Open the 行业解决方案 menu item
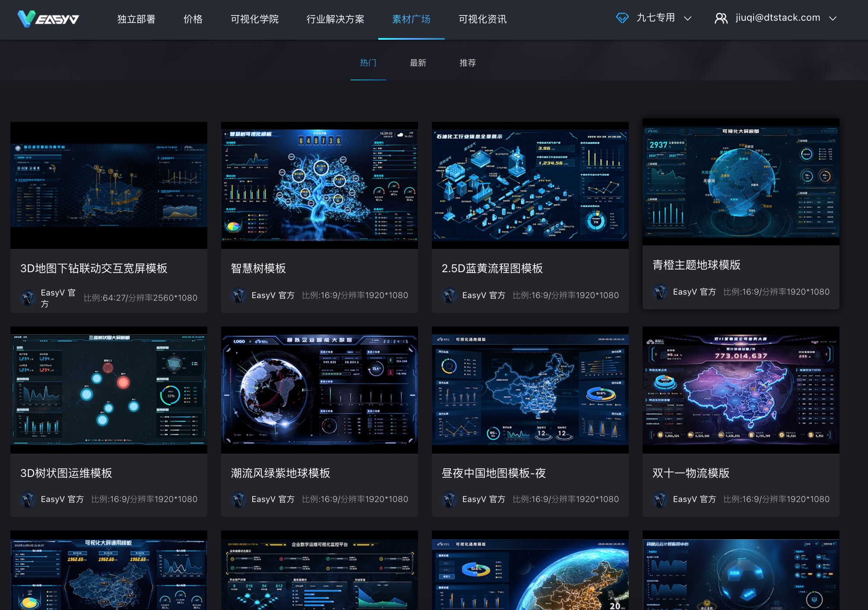This screenshot has height=610, width=868. (335, 19)
